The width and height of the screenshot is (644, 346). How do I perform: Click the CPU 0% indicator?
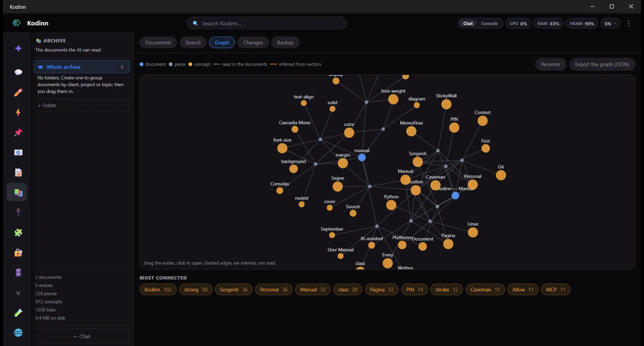(x=518, y=23)
